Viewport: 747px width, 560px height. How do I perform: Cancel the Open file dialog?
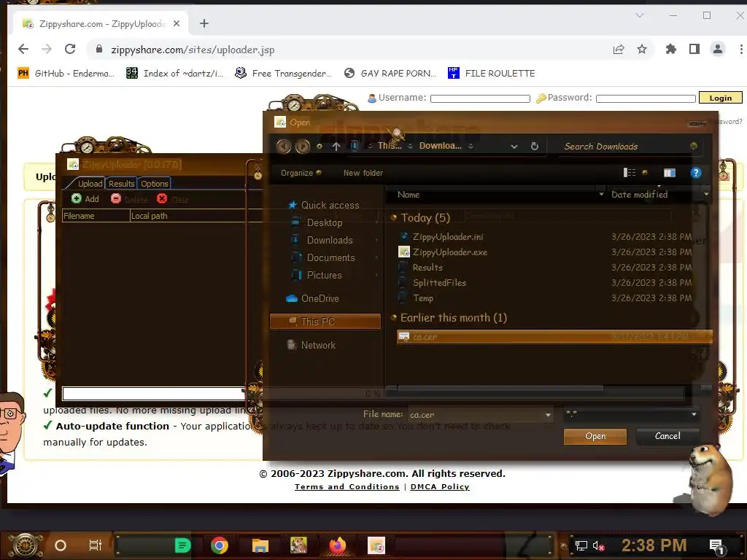(x=667, y=436)
